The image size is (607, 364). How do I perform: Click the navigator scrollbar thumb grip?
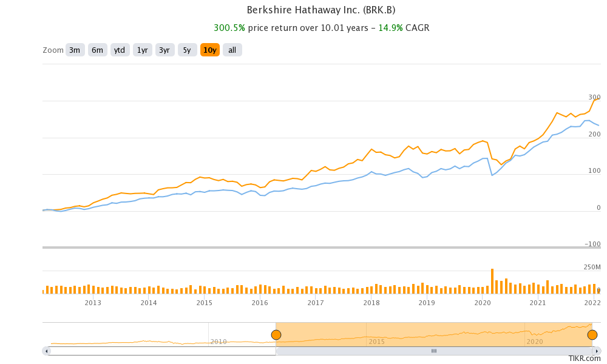[434, 351]
